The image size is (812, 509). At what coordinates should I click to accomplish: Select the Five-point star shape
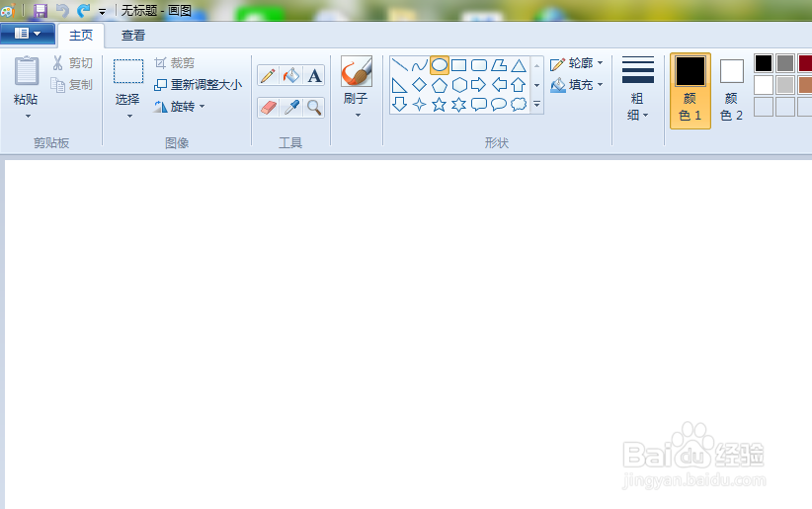[x=440, y=105]
